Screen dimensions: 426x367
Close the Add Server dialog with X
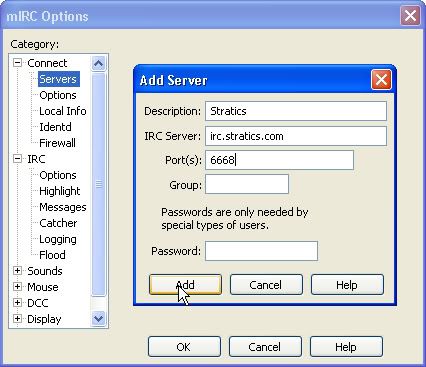point(381,80)
